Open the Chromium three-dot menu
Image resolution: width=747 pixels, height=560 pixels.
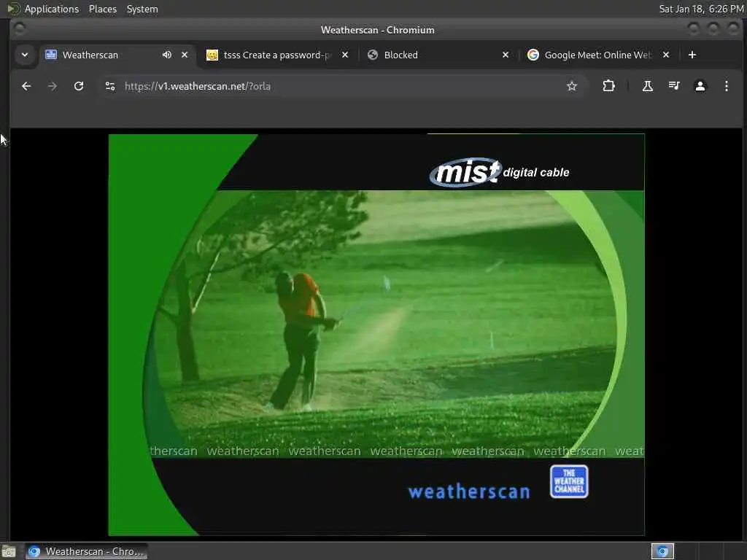[726, 86]
